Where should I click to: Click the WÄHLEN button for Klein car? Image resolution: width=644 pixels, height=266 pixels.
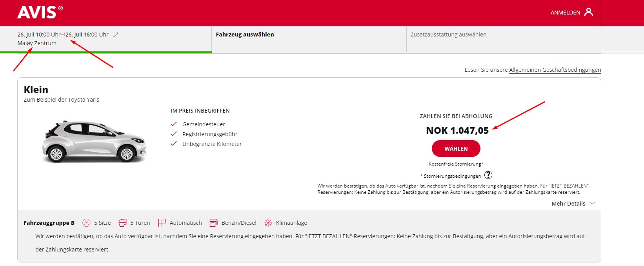point(456,149)
